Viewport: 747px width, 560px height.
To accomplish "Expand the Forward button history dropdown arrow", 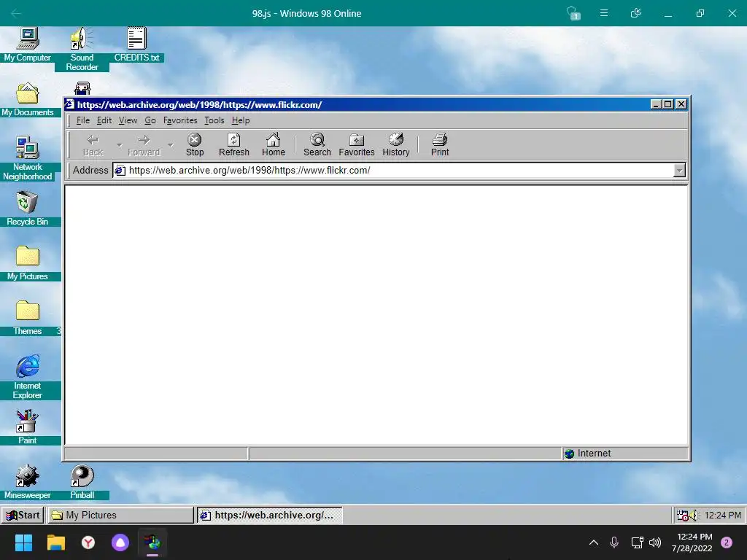I will [x=170, y=145].
